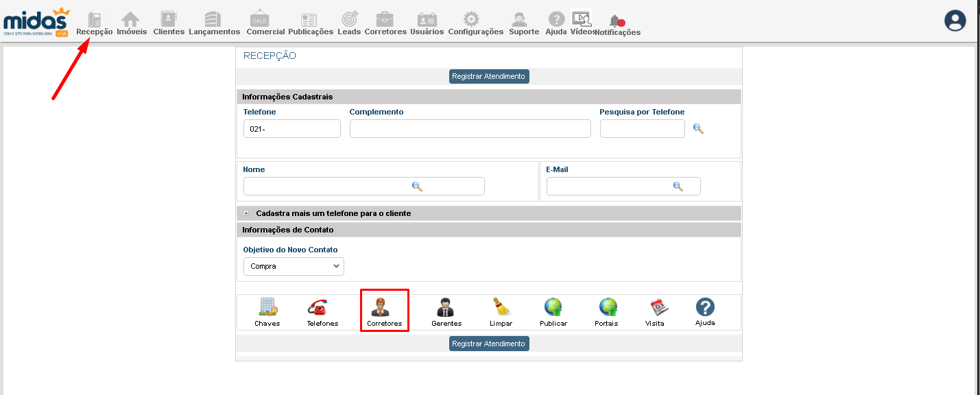Click the Limpar broom icon
Screen dimensions: 980x395
[x=501, y=308]
